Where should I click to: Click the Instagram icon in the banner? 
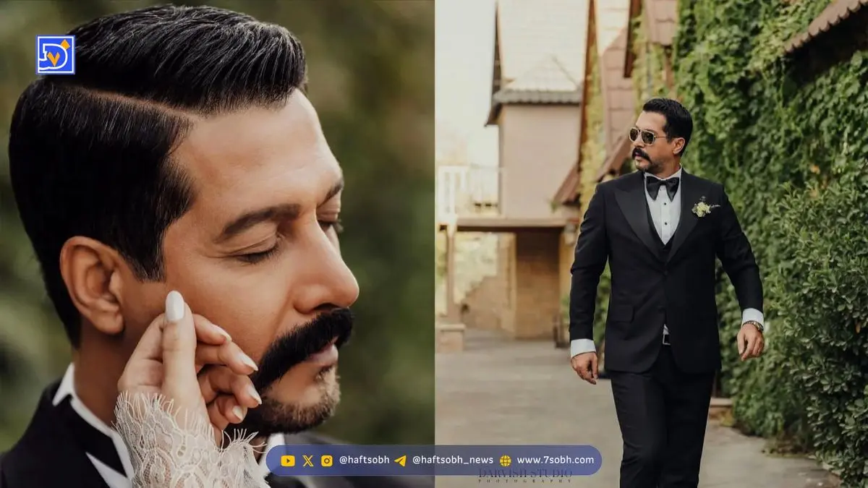click(x=327, y=461)
